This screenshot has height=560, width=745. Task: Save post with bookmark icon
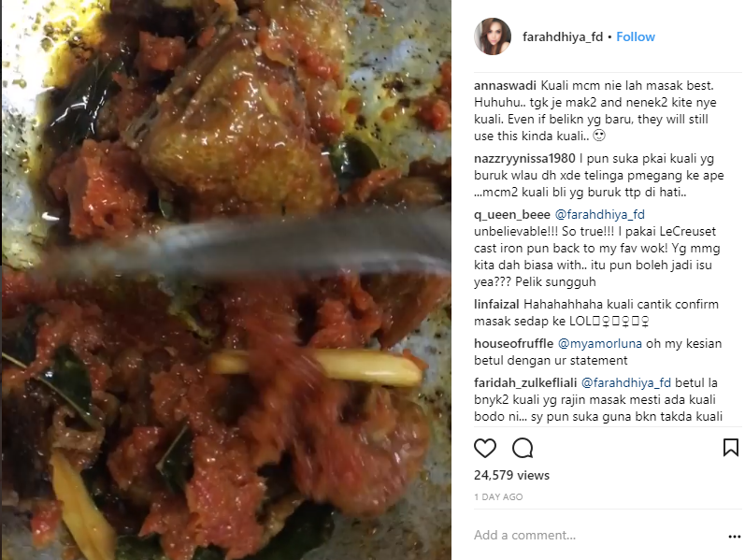point(731,447)
